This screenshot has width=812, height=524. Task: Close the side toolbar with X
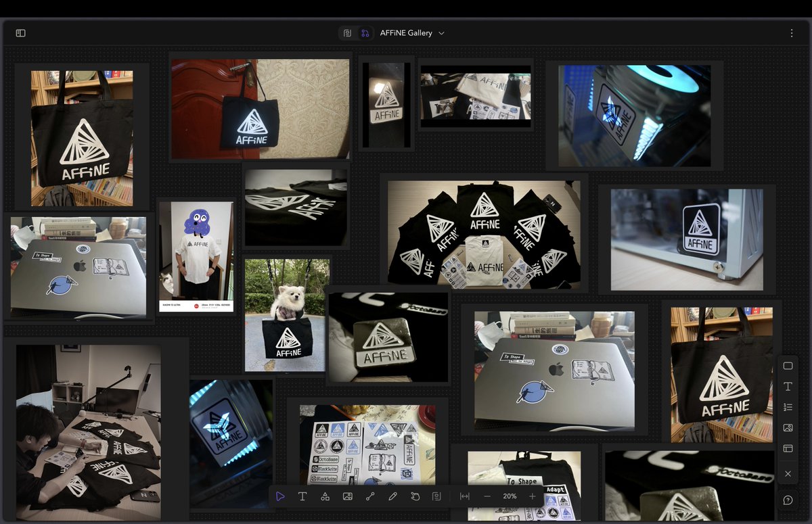pyautogui.click(x=788, y=474)
